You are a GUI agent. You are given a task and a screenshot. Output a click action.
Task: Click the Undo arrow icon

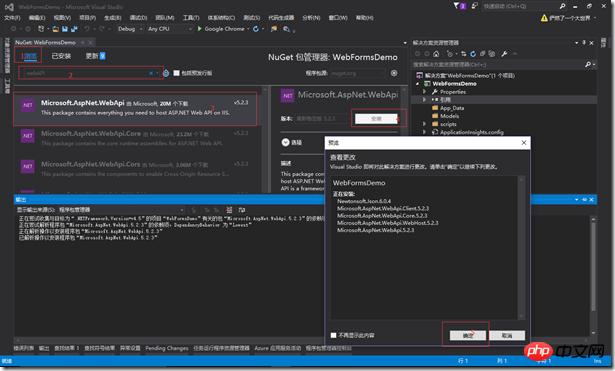tap(87, 29)
